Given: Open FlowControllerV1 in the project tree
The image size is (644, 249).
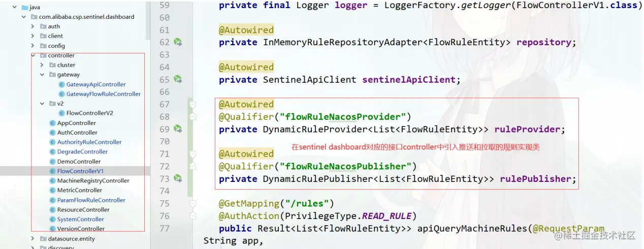Looking at the screenshot, I should pyautogui.click(x=80, y=171).
